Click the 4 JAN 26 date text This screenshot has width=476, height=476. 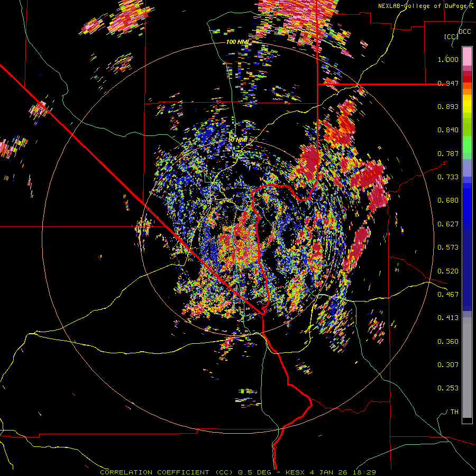(329, 472)
